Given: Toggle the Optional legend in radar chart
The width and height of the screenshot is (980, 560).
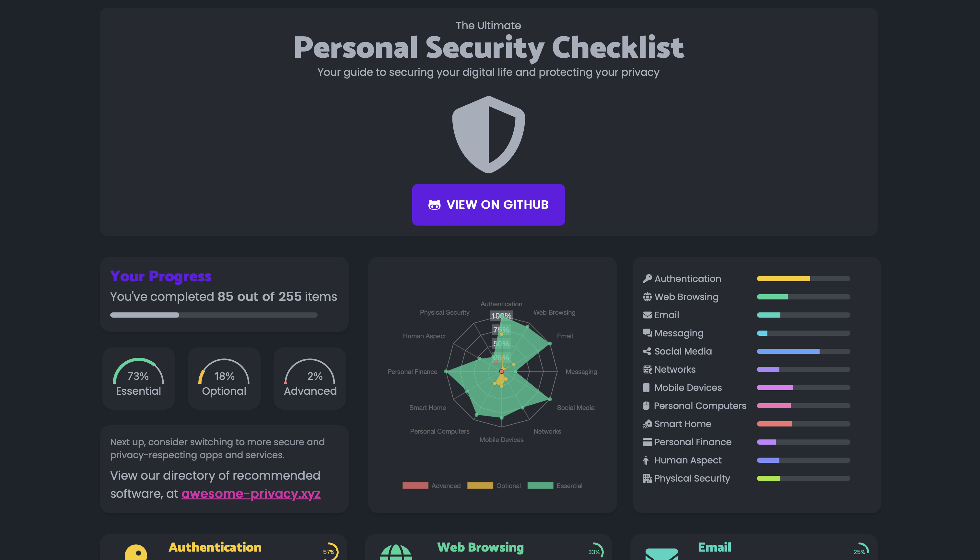Looking at the screenshot, I should (494, 486).
